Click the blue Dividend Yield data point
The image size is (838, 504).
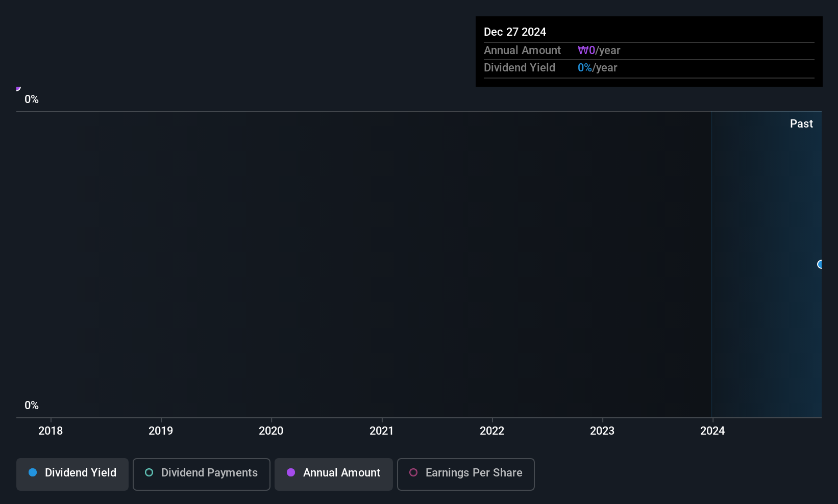[x=820, y=264]
